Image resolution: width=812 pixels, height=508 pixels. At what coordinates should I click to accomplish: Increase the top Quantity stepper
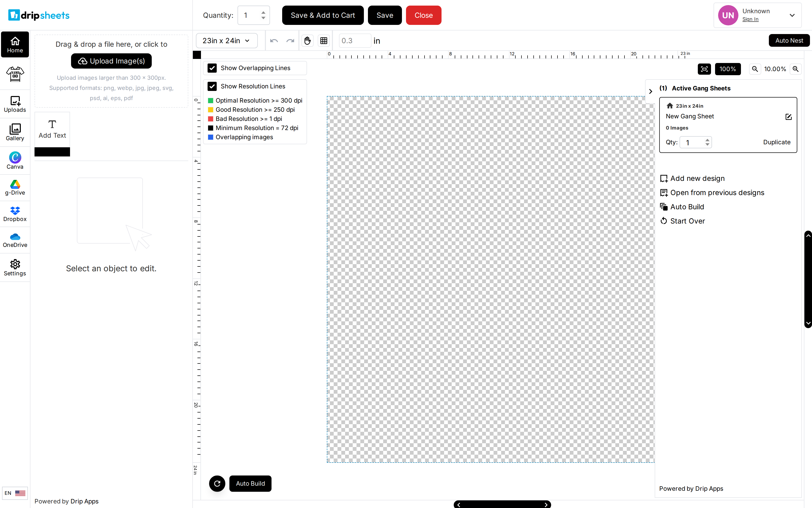263,12
